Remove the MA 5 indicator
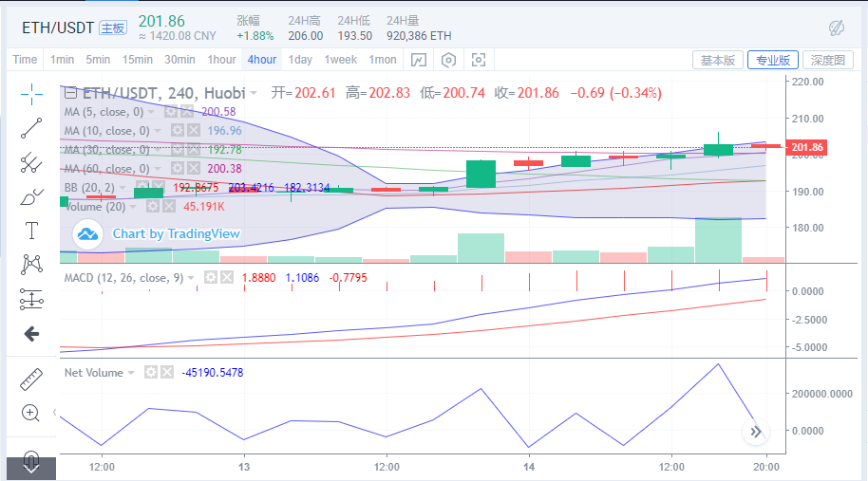This screenshot has width=868, height=481. (x=187, y=112)
